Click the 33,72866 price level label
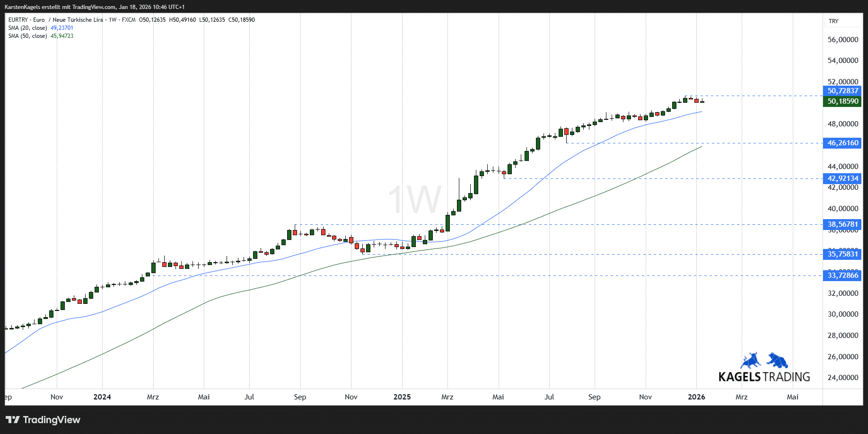The image size is (868, 434). pos(842,275)
